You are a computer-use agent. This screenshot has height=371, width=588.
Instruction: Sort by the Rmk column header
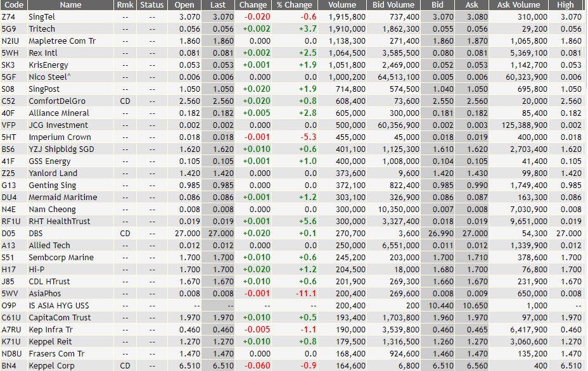(x=125, y=5)
